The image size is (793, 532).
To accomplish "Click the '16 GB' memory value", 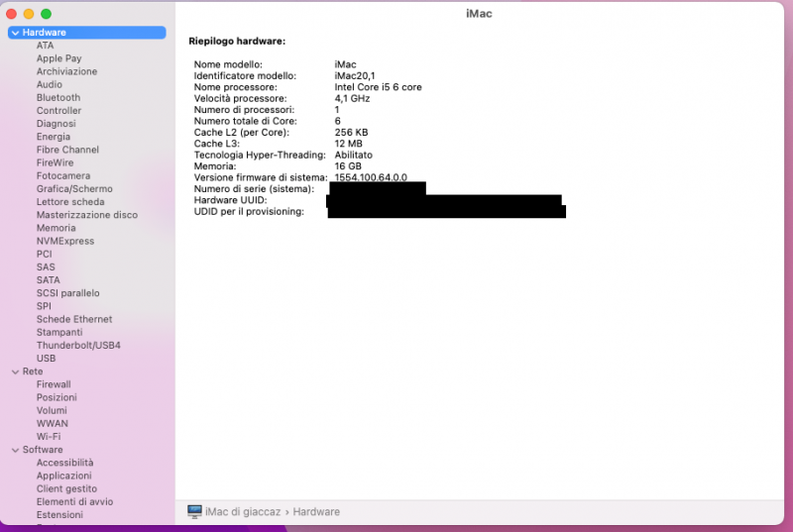I will [x=348, y=166].
